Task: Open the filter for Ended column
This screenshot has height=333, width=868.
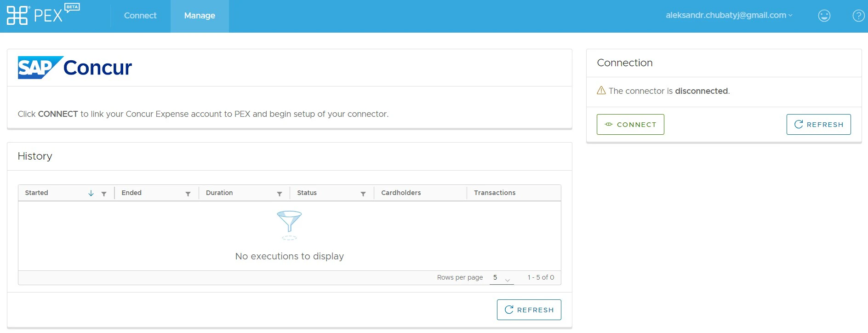Action: tap(188, 194)
